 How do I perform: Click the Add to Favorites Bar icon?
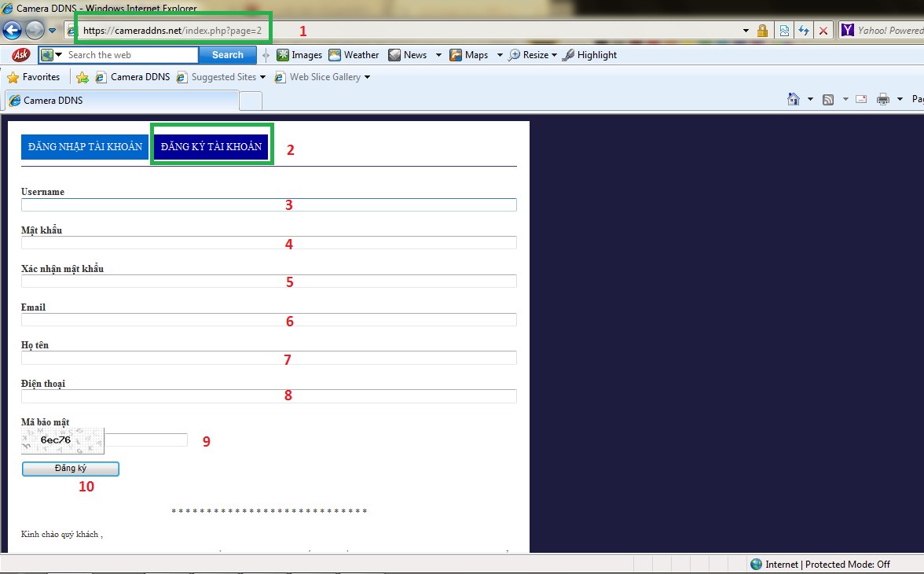(x=82, y=77)
